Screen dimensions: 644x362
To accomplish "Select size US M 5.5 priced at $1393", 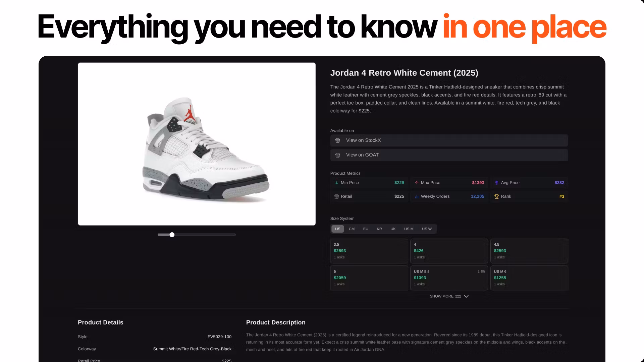I will coord(449,278).
